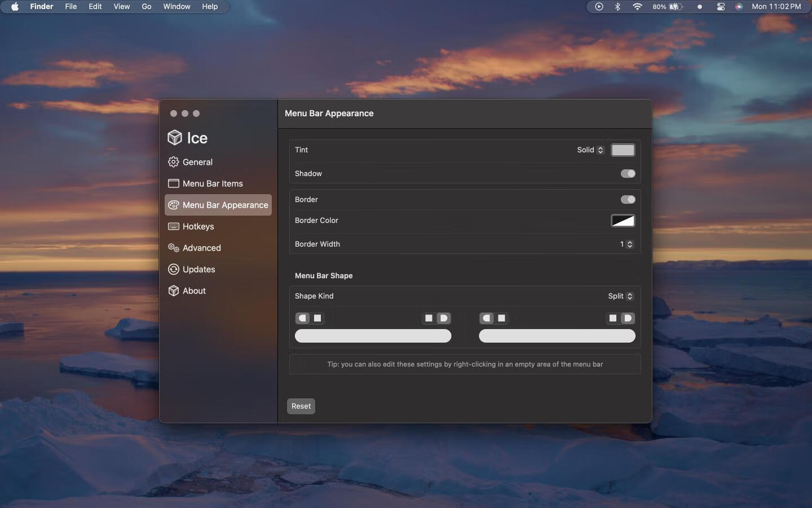Open the Tint style dropdown showing Solid

[x=590, y=150]
